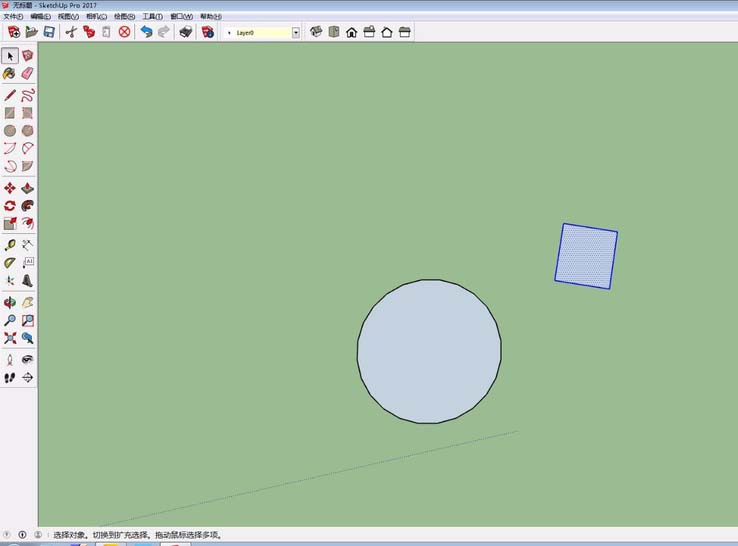Open the Layer0 dropdown arrow
This screenshot has height=546, width=738.
click(x=296, y=33)
